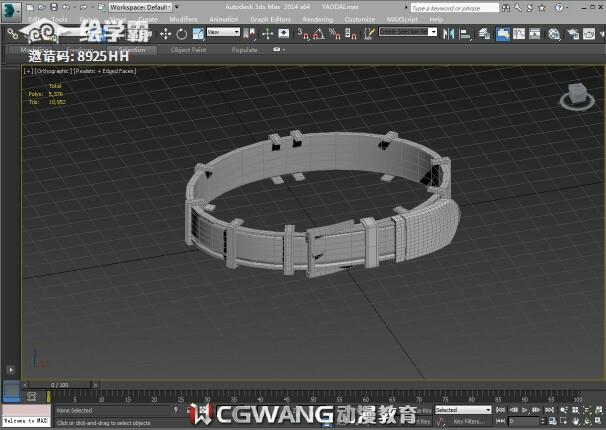Open the Animation menu
606x430 pixels.
pyautogui.click(x=224, y=19)
